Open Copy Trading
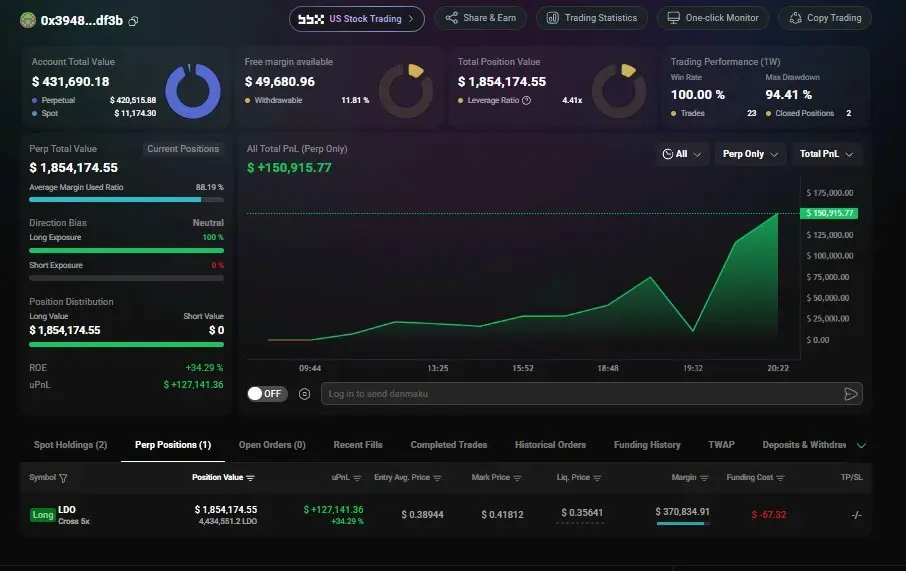 (x=825, y=18)
